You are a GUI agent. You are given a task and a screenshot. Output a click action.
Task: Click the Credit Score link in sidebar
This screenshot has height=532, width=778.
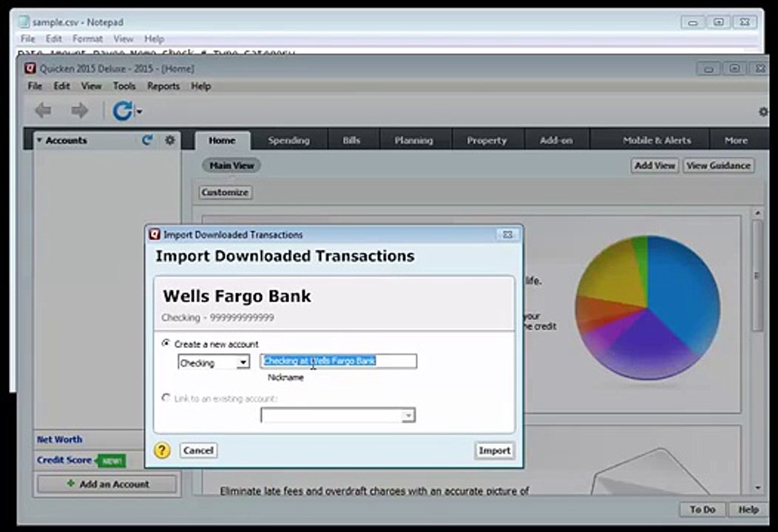pyautogui.click(x=64, y=460)
